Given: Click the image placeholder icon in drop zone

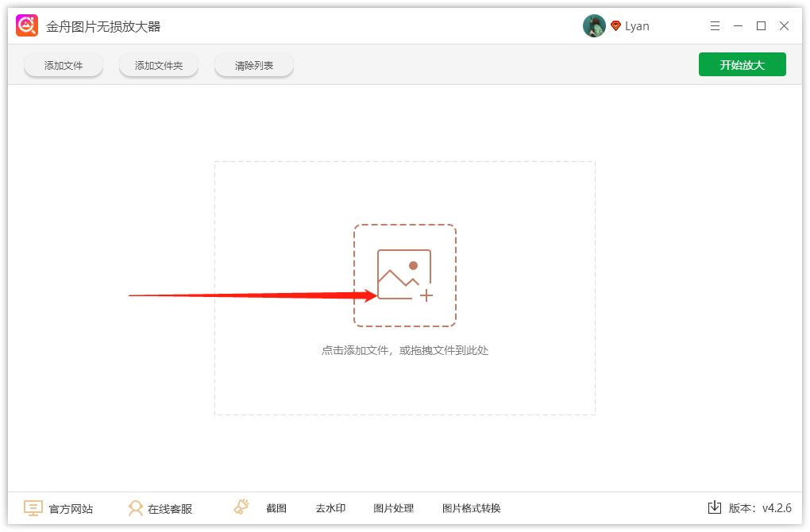Looking at the screenshot, I should click(x=405, y=272).
